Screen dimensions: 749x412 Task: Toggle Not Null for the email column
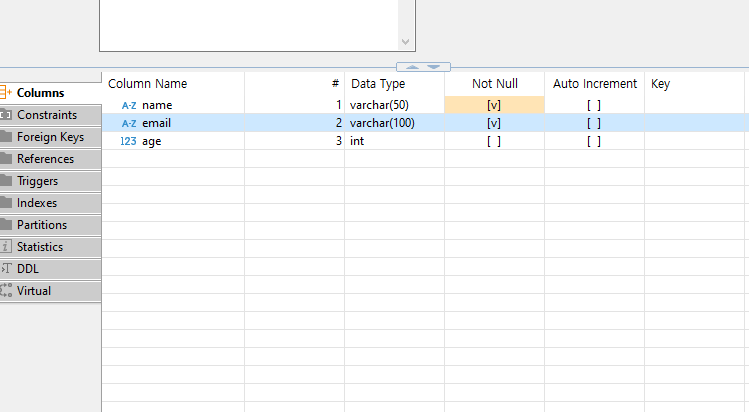pyautogui.click(x=494, y=123)
